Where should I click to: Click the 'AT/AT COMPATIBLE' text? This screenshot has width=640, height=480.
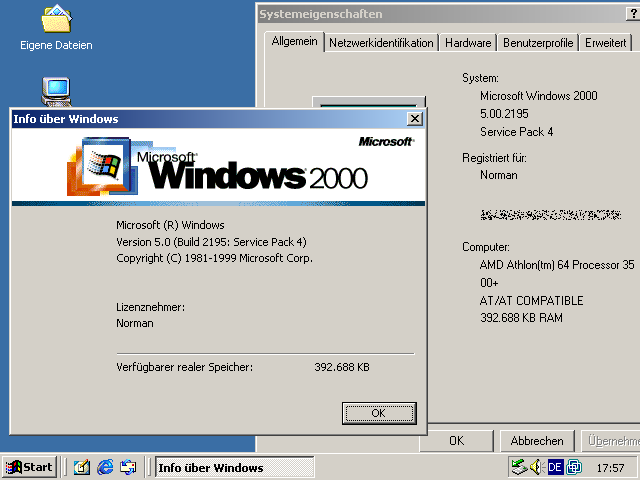tap(531, 301)
